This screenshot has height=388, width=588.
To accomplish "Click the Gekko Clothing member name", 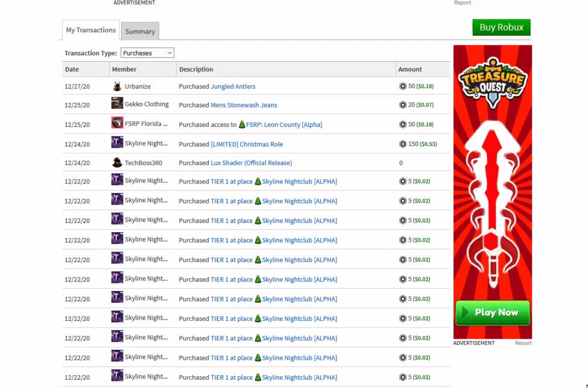I will point(146,104).
